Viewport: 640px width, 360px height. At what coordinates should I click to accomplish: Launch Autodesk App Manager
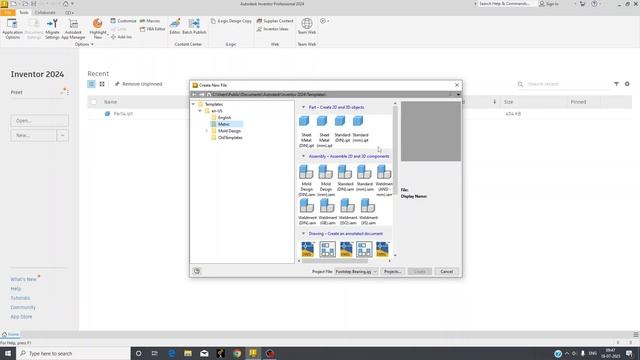click(73, 29)
